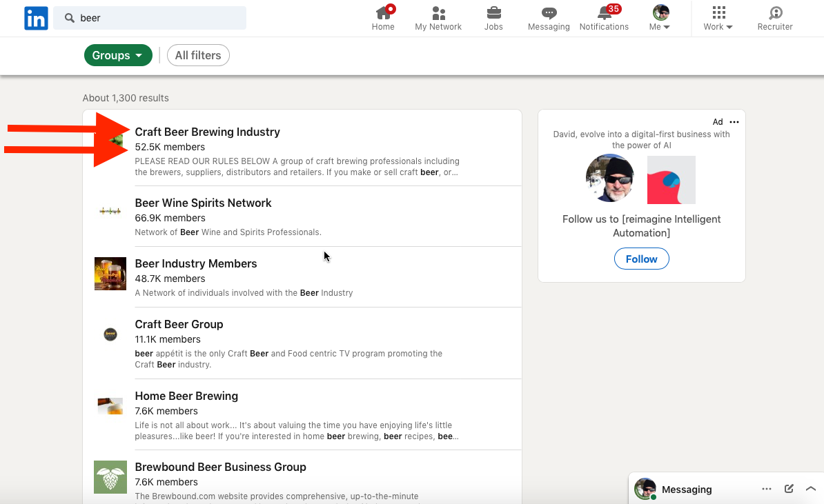Click 'Life is not all about work' description
824x504 pixels.
pyautogui.click(x=297, y=430)
